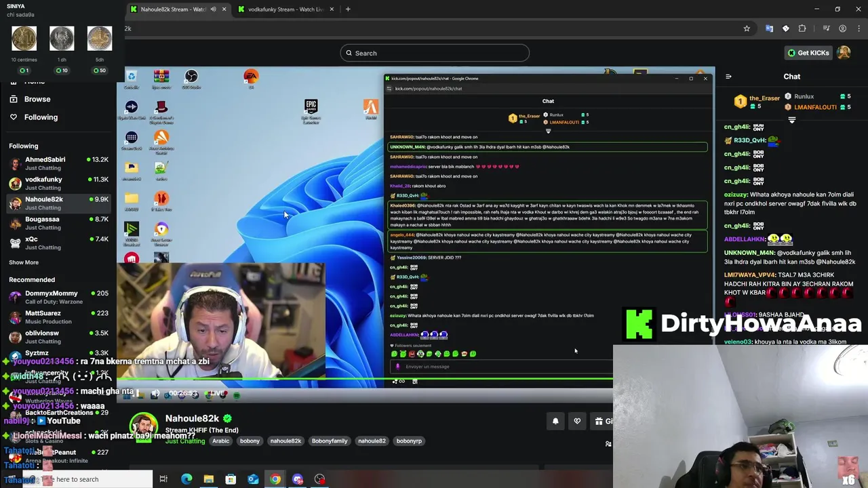The image size is (868, 488).
Task: Collapse the chat panel arrow icon
Action: click(x=728, y=77)
